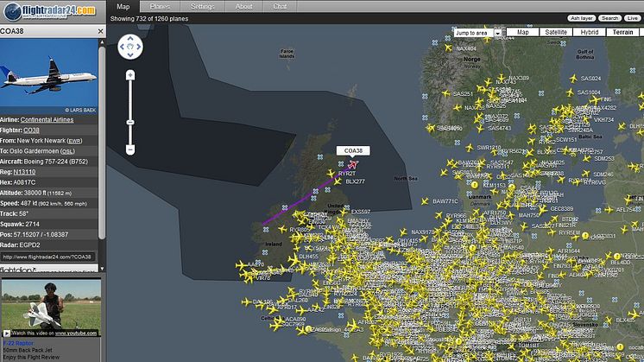
Task: Click the zoom in plus button
Action: [130, 75]
